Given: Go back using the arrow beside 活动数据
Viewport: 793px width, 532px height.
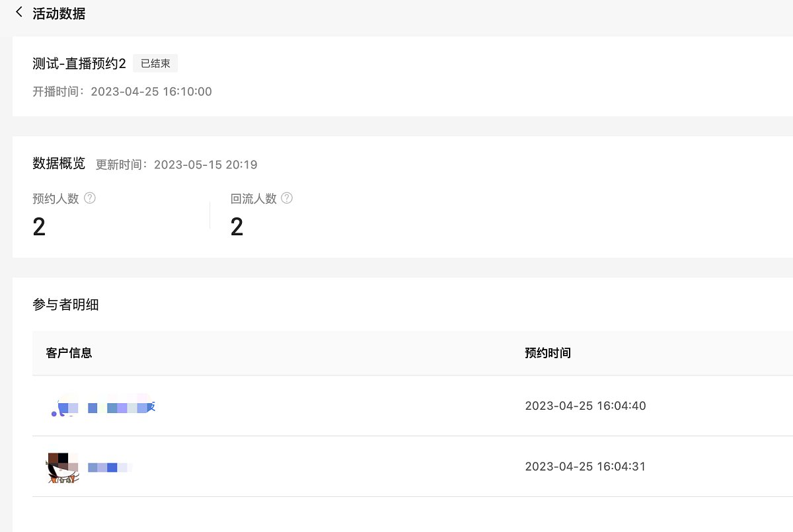Looking at the screenshot, I should point(19,12).
